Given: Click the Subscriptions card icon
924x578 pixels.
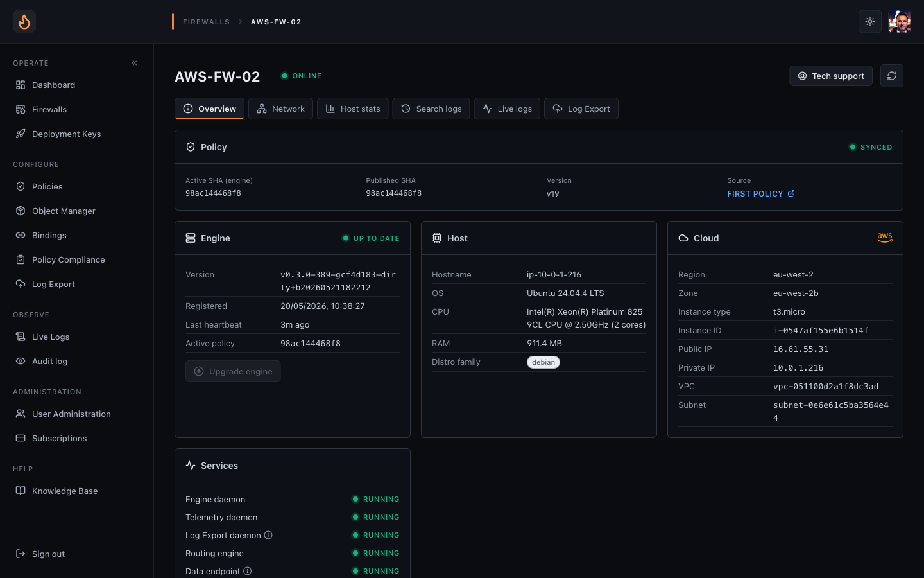Looking at the screenshot, I should coord(21,438).
